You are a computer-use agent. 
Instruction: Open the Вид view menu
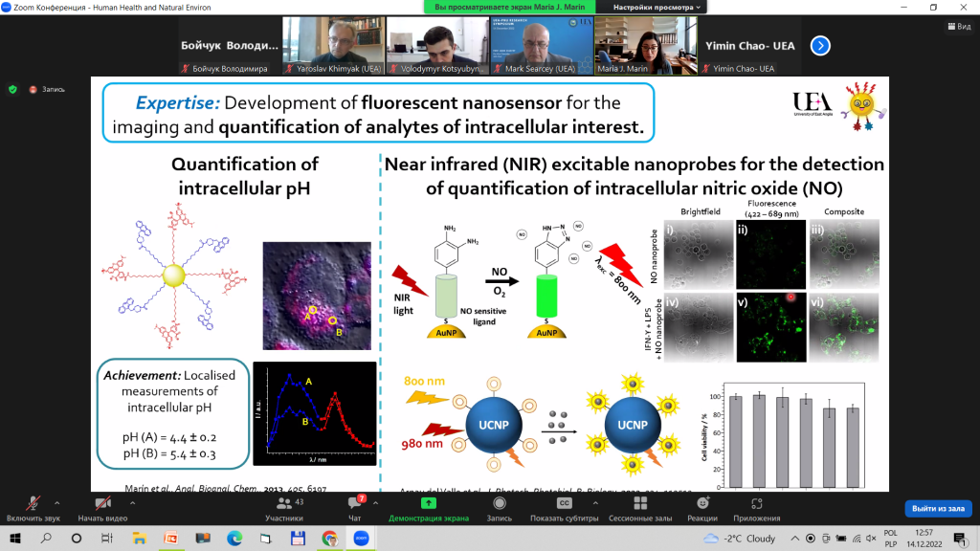coord(959,26)
